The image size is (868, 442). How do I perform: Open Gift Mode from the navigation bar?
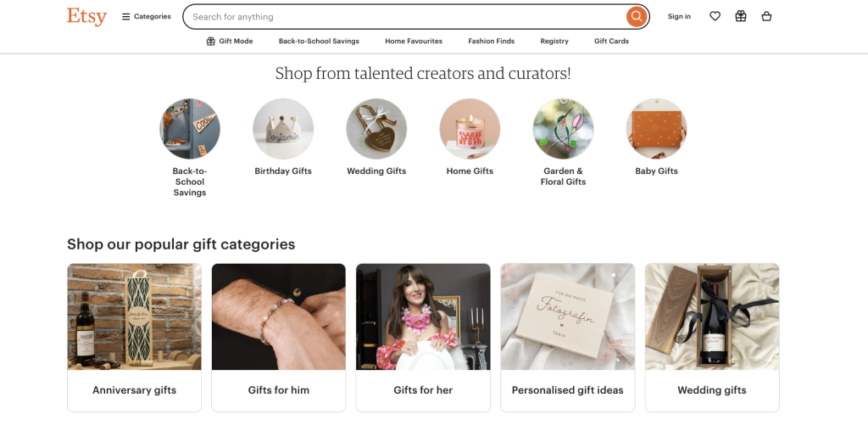pos(230,41)
